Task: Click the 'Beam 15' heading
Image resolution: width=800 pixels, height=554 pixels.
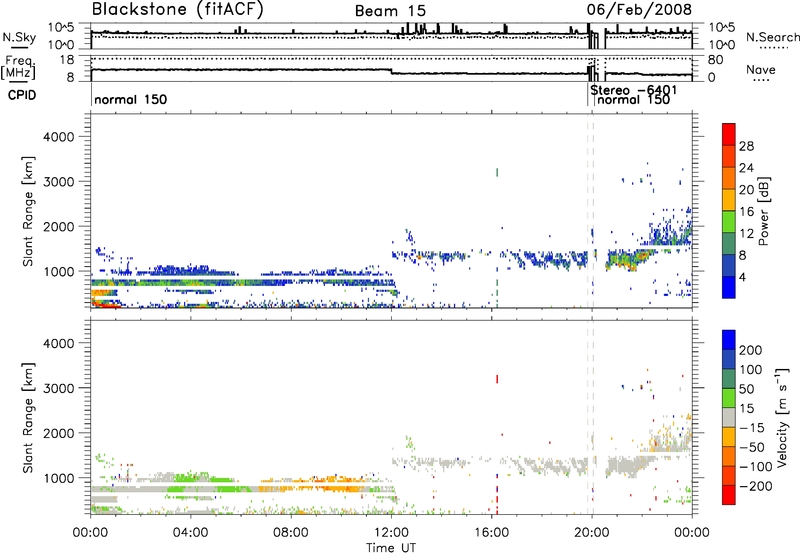Action: pyautogui.click(x=390, y=11)
